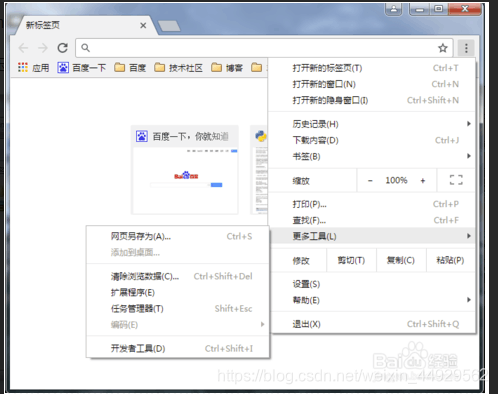This screenshot has width=498, height=394.
Task: Expand the 编码(E) submenu
Action: point(178,324)
